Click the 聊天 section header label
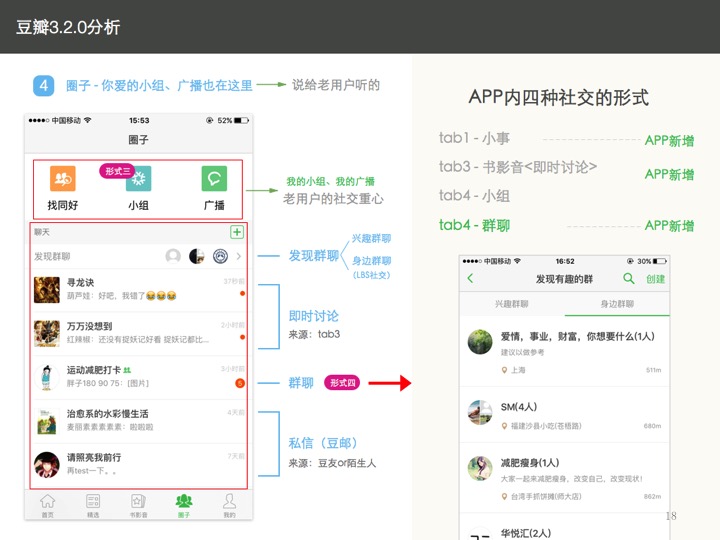Image resolution: width=720 pixels, height=540 pixels. click(x=42, y=232)
